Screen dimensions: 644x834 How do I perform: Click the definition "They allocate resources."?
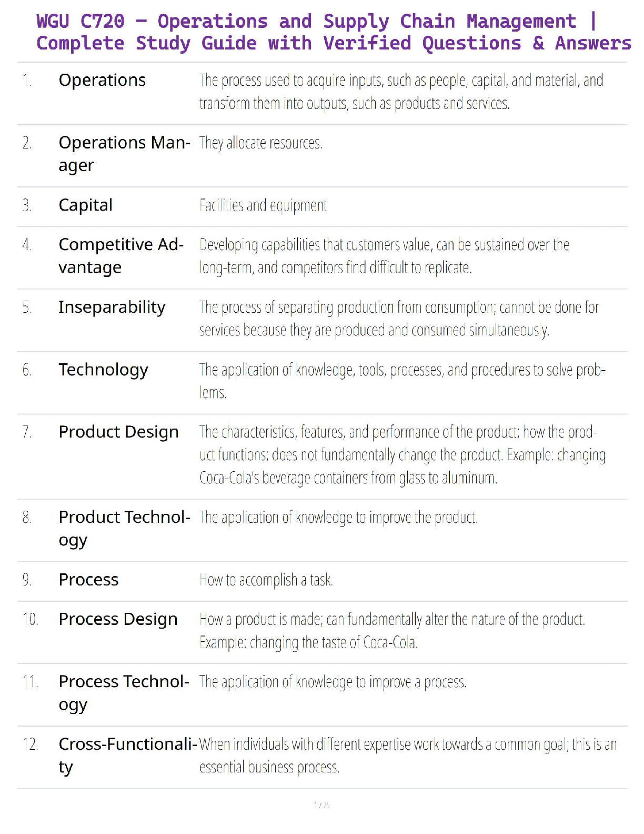pos(260,143)
